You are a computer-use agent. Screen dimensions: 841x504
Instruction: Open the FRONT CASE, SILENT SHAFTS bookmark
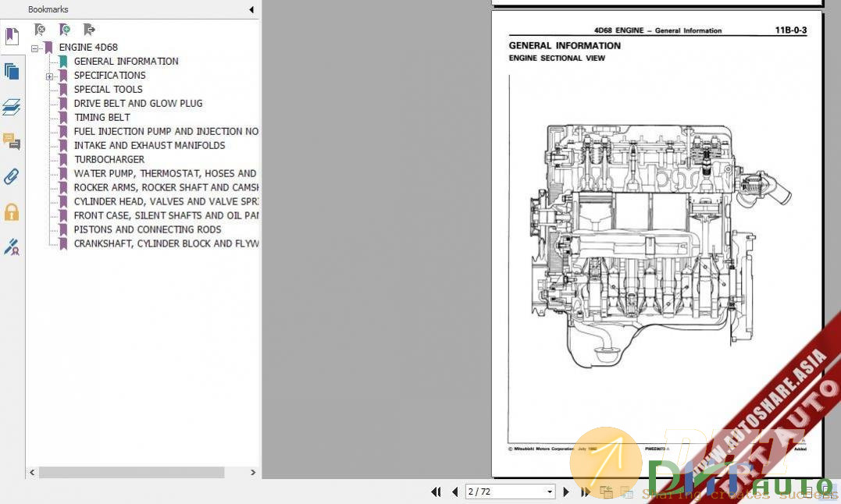tap(166, 215)
